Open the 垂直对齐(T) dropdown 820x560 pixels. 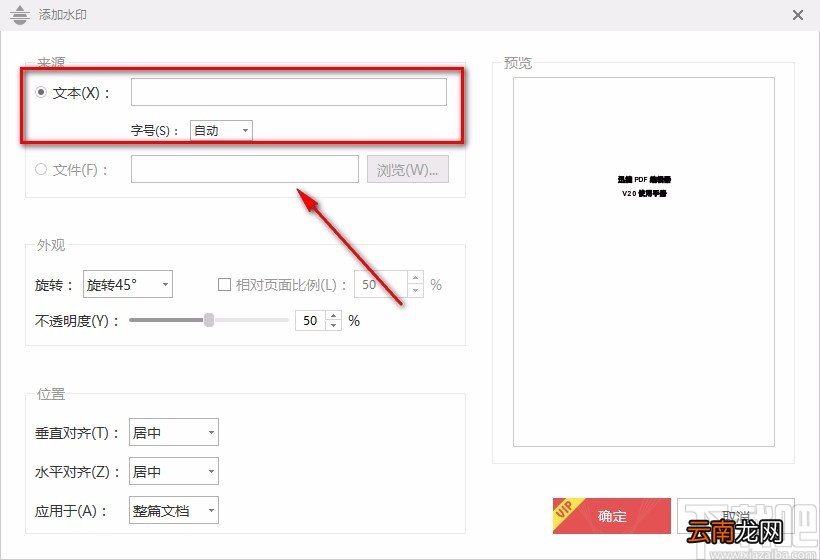pos(174,432)
